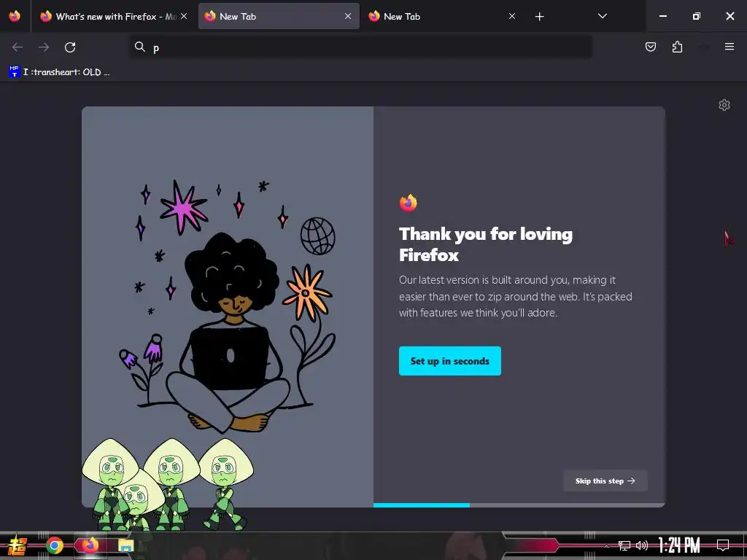Open File Explorer from the taskbar
Image resolution: width=747 pixels, height=560 pixels.
tap(125, 545)
